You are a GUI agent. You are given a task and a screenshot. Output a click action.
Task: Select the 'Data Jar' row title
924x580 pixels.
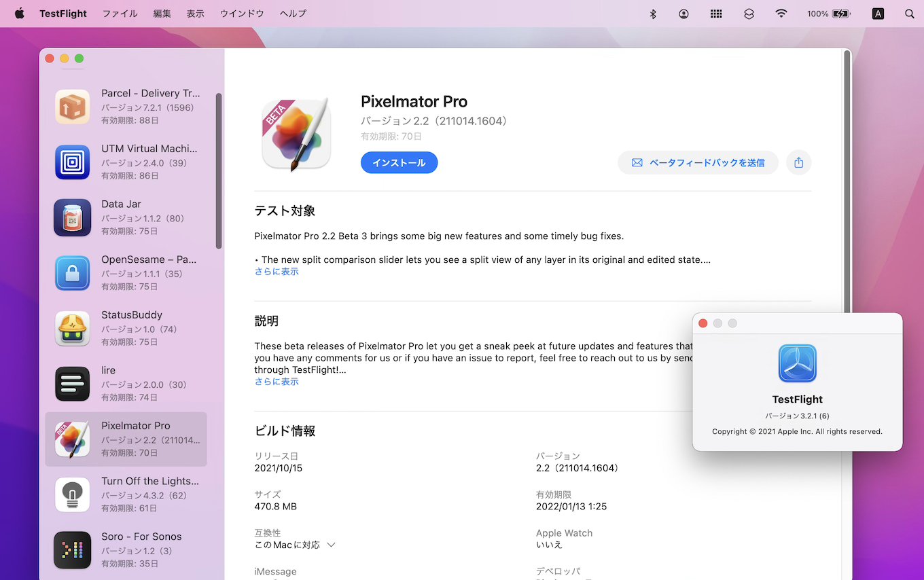click(x=122, y=204)
